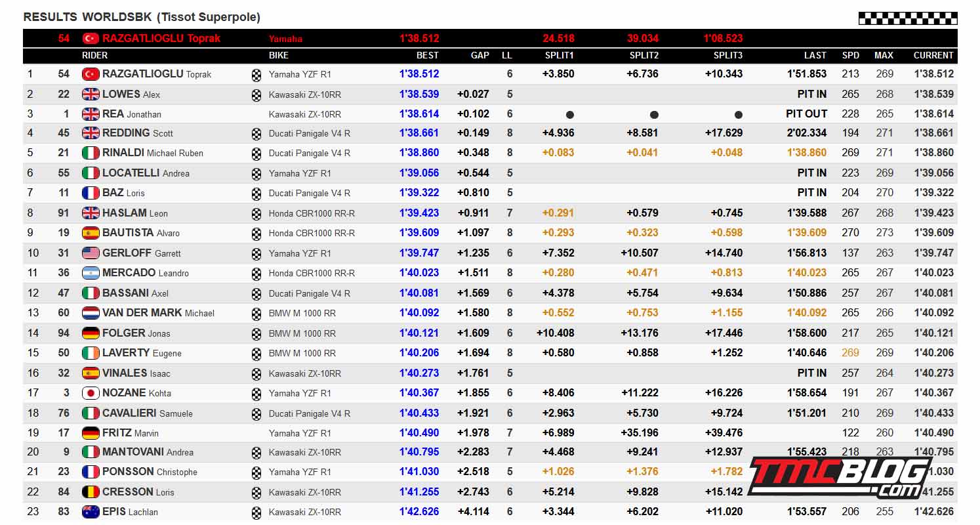Viewport: 980px width, 525px height.
Task: Click the red split time 24.518 in leader banner
Action: click(x=559, y=38)
